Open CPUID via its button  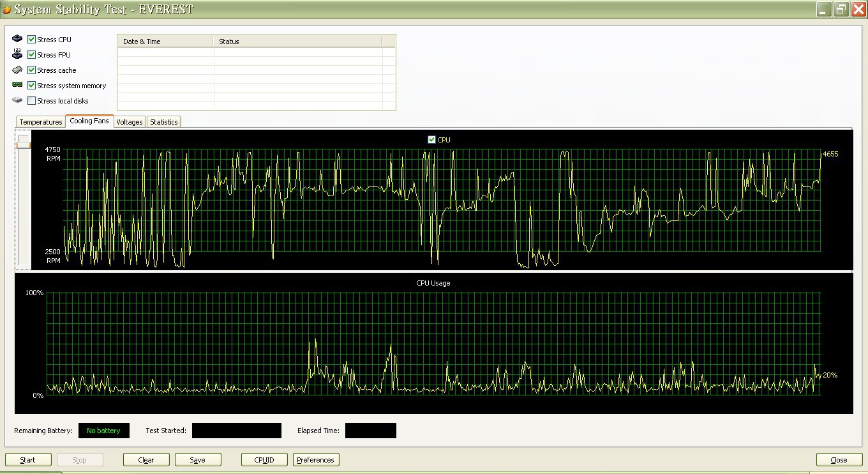(264, 460)
